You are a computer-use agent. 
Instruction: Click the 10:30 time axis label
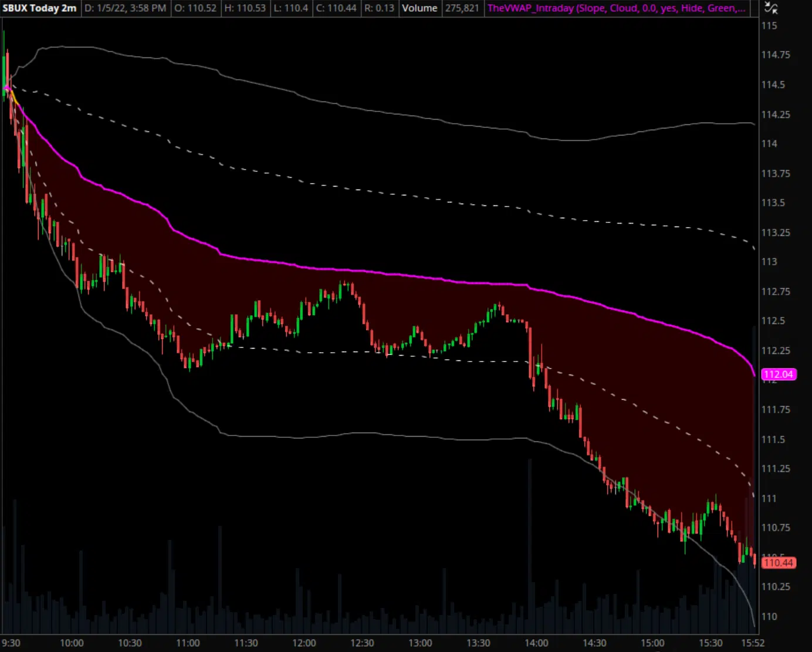tap(130, 643)
